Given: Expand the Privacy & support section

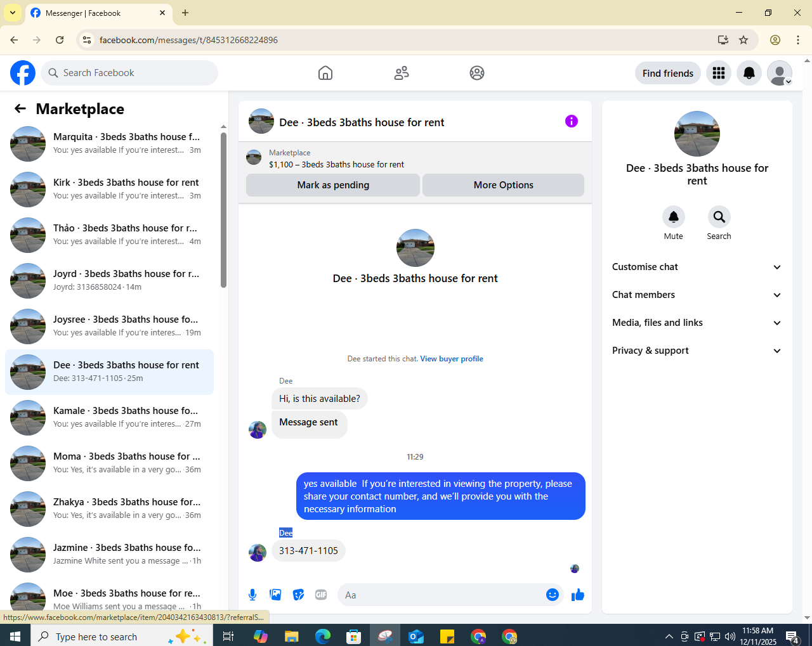Looking at the screenshot, I should [x=697, y=351].
